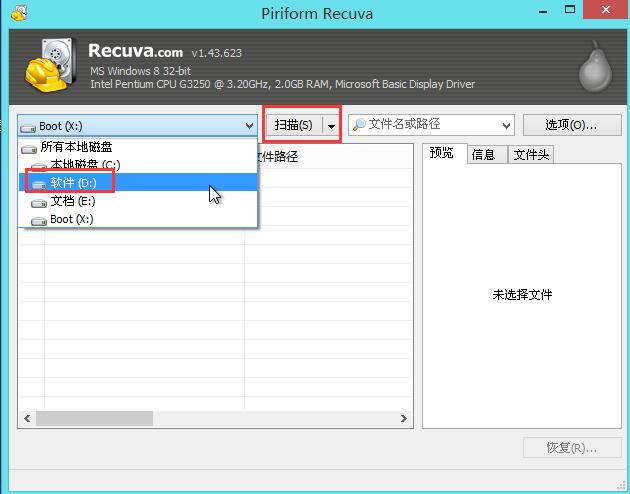The image size is (630, 494).
Task: Click into the 文件名或路径 search field
Action: point(430,125)
